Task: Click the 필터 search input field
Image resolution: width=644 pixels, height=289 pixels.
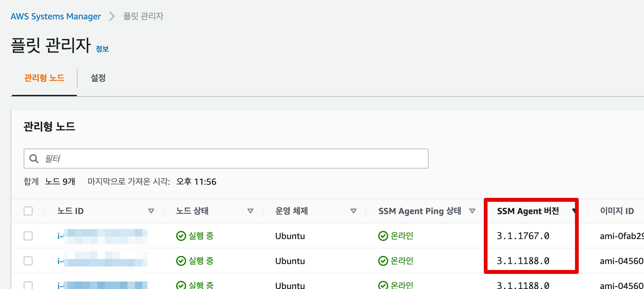Action: (226, 159)
